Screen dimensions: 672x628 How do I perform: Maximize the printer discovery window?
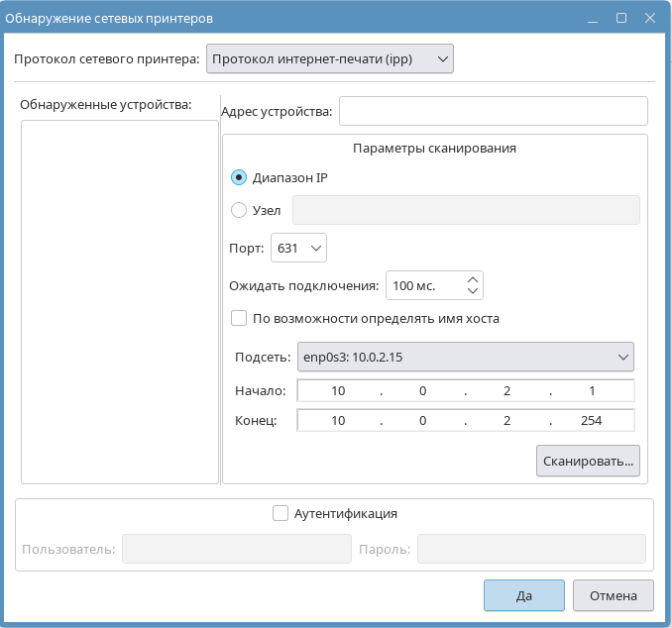[621, 18]
